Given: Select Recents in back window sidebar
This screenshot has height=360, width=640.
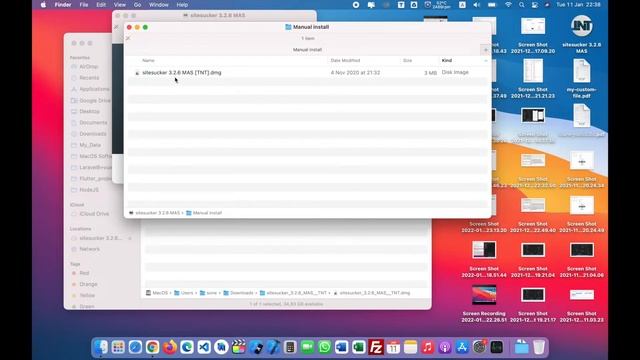Looking at the screenshot, I should click(x=89, y=78).
